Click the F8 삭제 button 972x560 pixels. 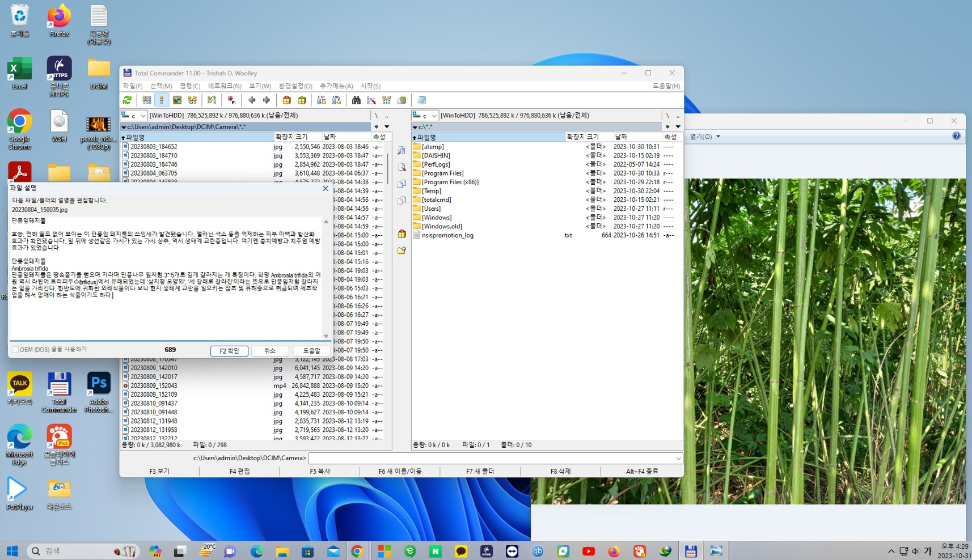click(560, 472)
